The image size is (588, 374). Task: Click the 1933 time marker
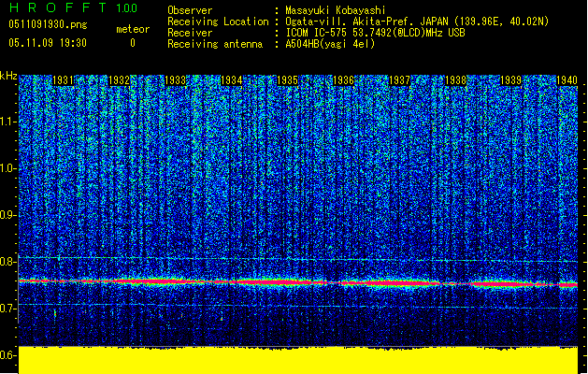coord(175,80)
